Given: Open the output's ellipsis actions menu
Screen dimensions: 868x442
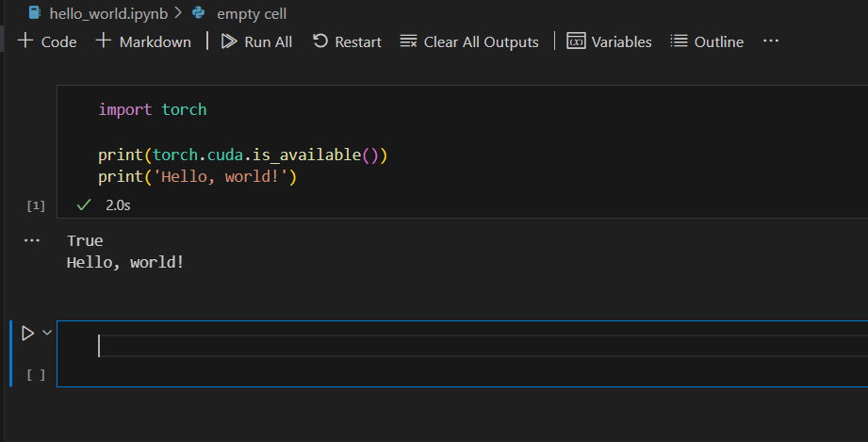Looking at the screenshot, I should 33,241.
